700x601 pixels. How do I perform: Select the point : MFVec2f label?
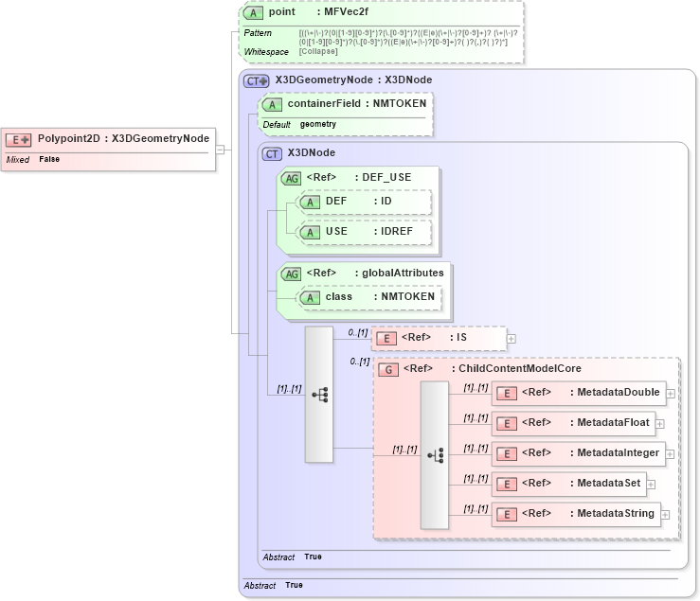click(318, 12)
